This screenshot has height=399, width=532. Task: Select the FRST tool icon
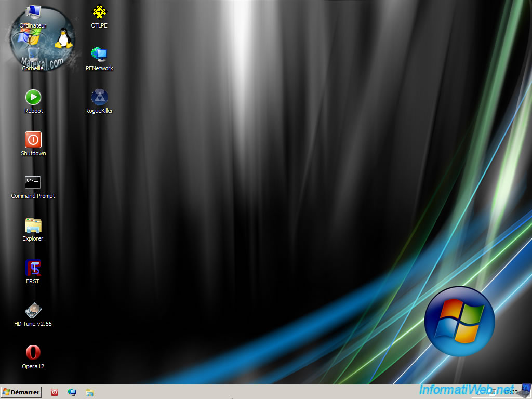point(33,268)
